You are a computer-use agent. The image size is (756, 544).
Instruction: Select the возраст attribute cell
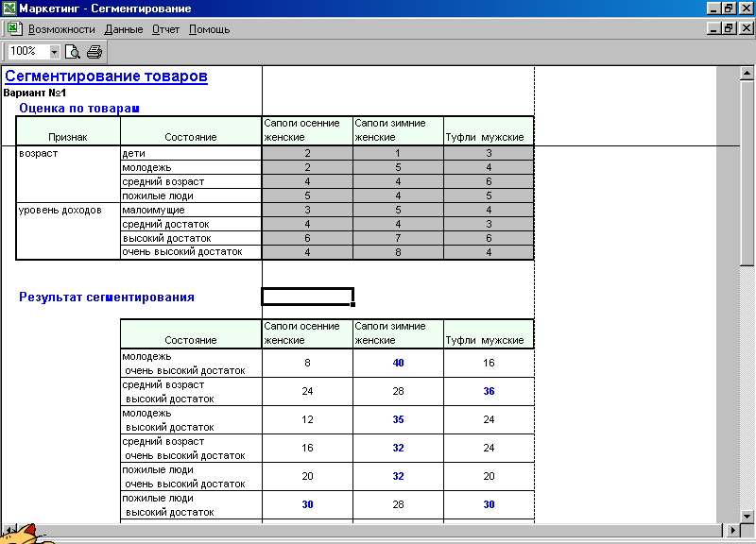(x=68, y=174)
